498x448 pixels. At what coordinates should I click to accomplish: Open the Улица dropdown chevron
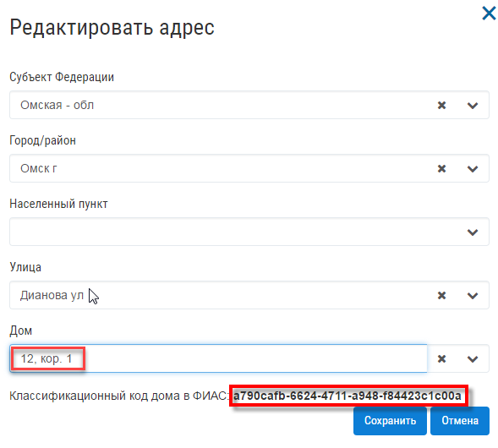click(x=473, y=296)
